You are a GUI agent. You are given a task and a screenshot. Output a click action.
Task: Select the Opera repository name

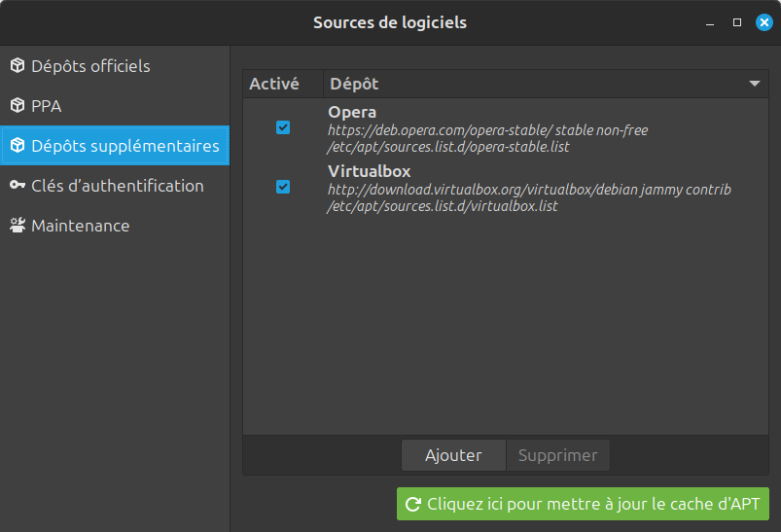pos(352,112)
